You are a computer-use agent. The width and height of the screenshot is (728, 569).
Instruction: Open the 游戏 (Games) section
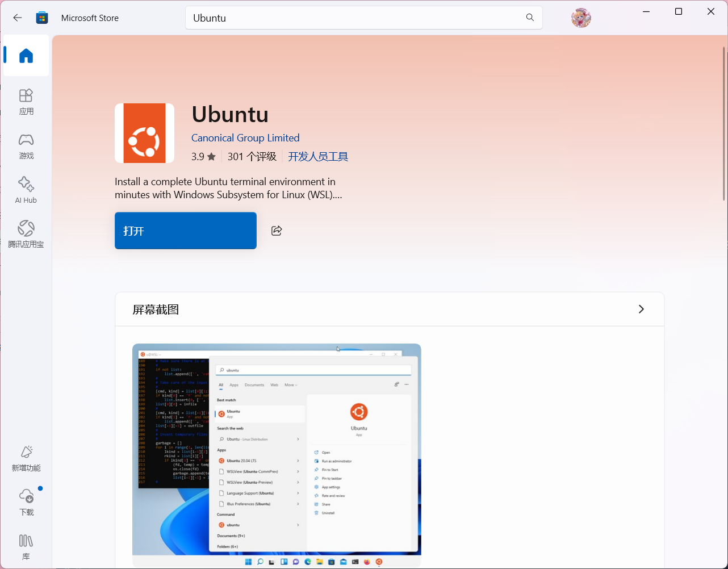[x=26, y=146]
